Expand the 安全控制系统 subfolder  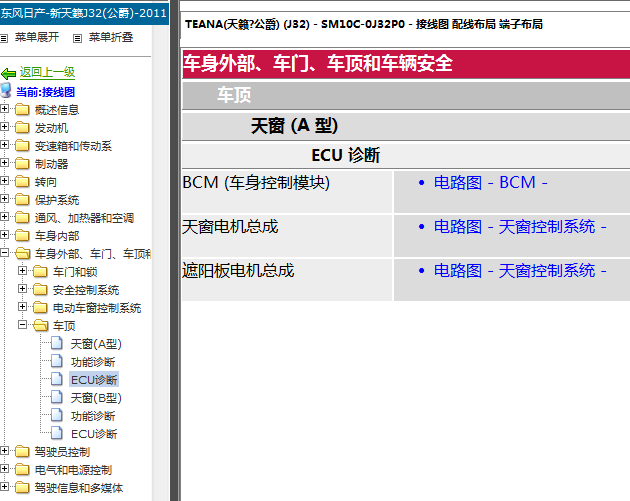click(22, 288)
